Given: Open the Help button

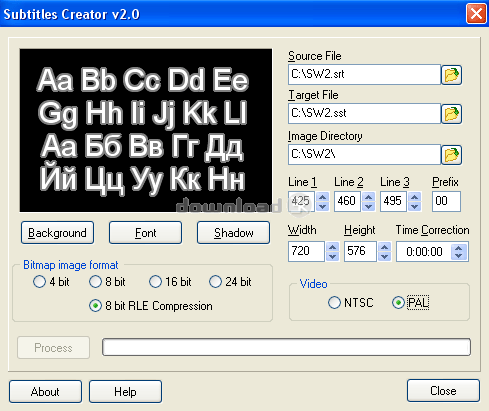Looking at the screenshot, I should [x=125, y=392].
